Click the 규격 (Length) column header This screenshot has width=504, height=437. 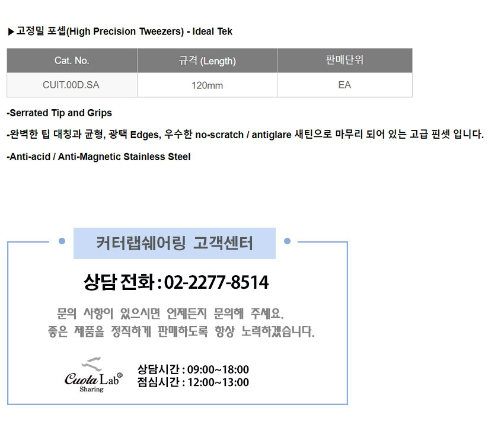[x=207, y=60]
